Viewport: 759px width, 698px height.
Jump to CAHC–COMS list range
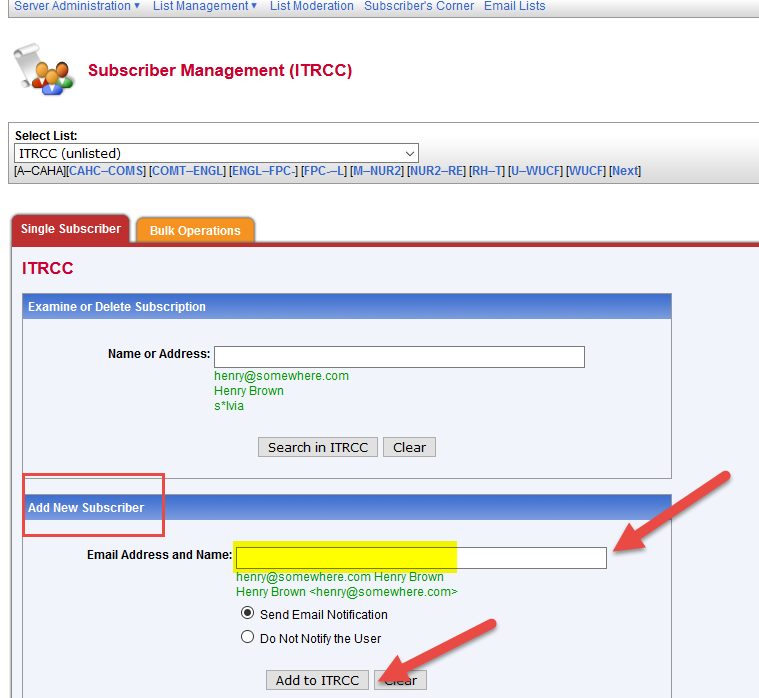[x=107, y=171]
